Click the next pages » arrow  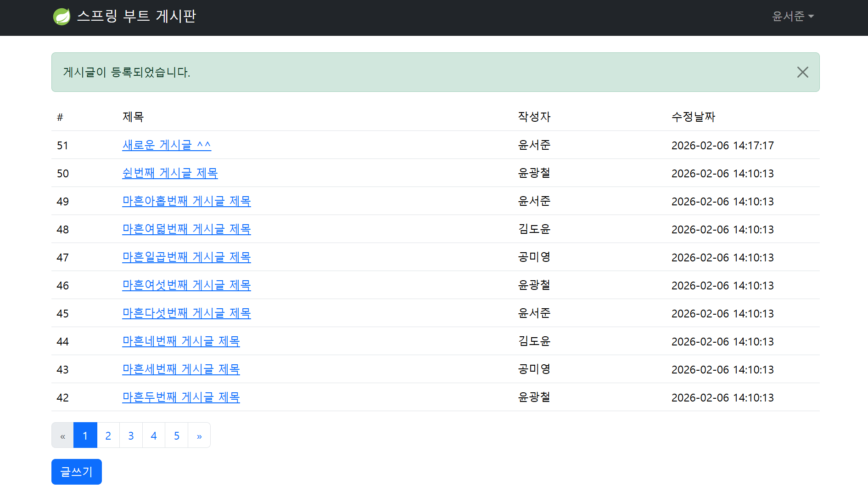[x=199, y=435]
